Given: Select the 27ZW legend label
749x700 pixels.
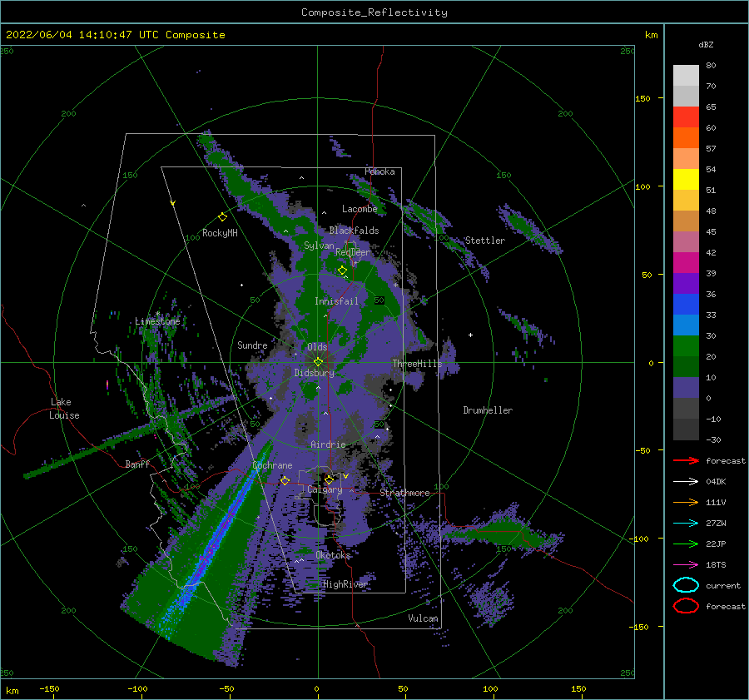Looking at the screenshot, I should [x=716, y=524].
